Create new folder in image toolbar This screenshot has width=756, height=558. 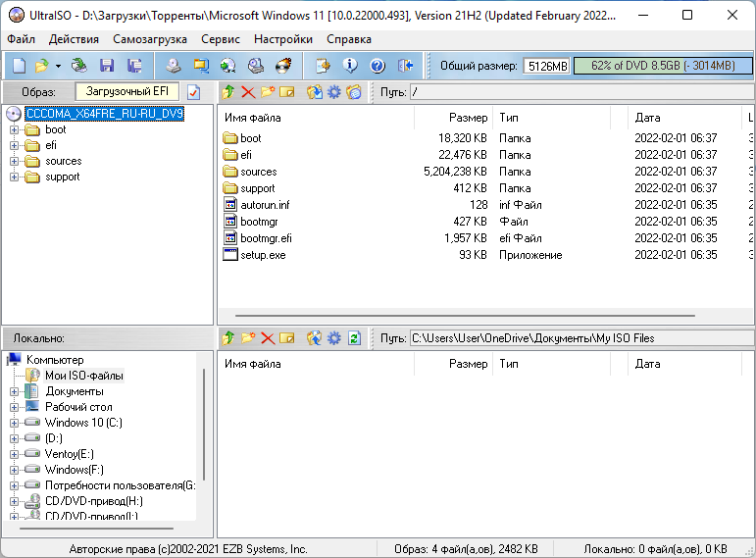[268, 91]
